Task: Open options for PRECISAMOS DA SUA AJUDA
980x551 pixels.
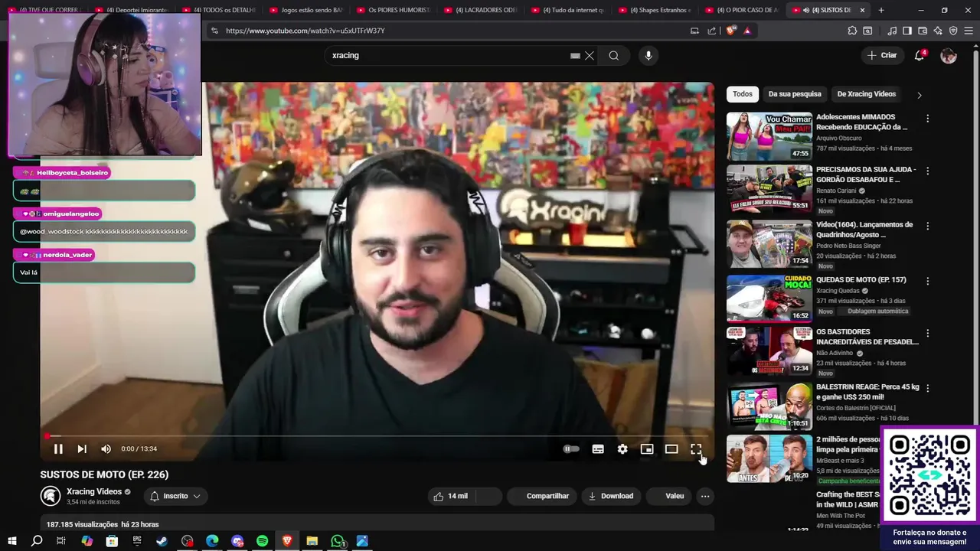Action: [927, 171]
